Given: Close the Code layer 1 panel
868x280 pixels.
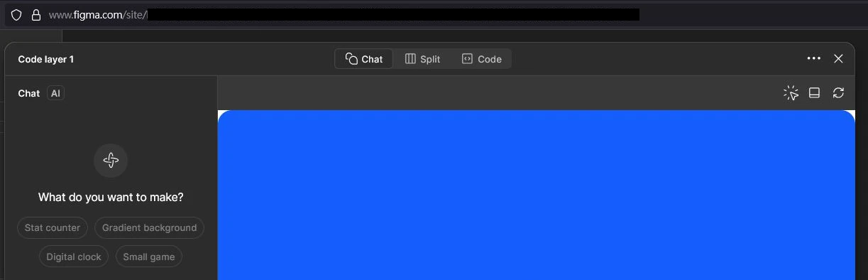Looking at the screenshot, I should coord(838,58).
